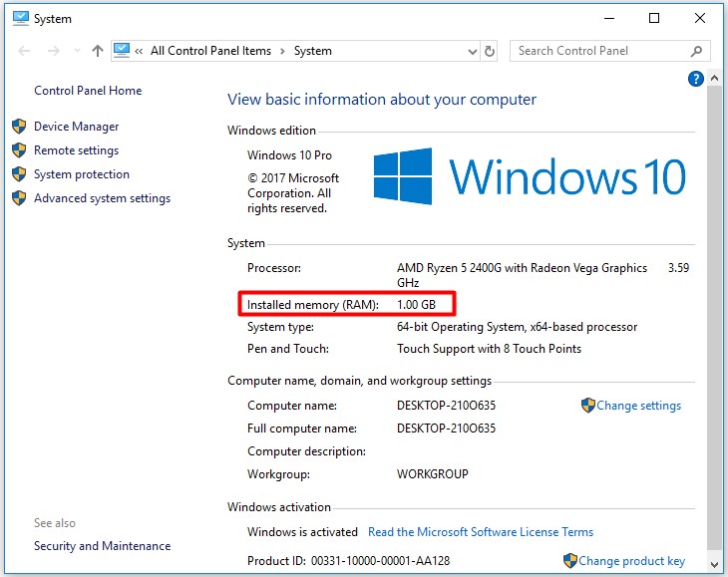The height and width of the screenshot is (577, 728).
Task: Focus the Search Control Panel field
Action: tap(610, 51)
